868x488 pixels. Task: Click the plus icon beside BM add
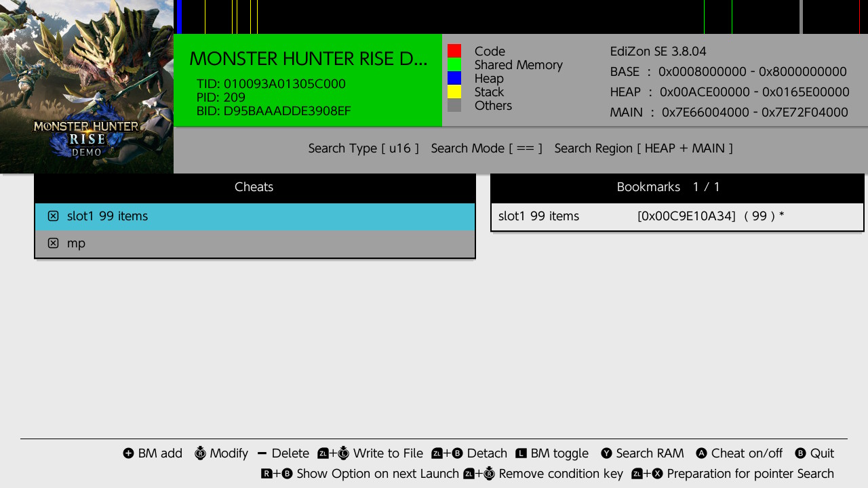pos(128,453)
